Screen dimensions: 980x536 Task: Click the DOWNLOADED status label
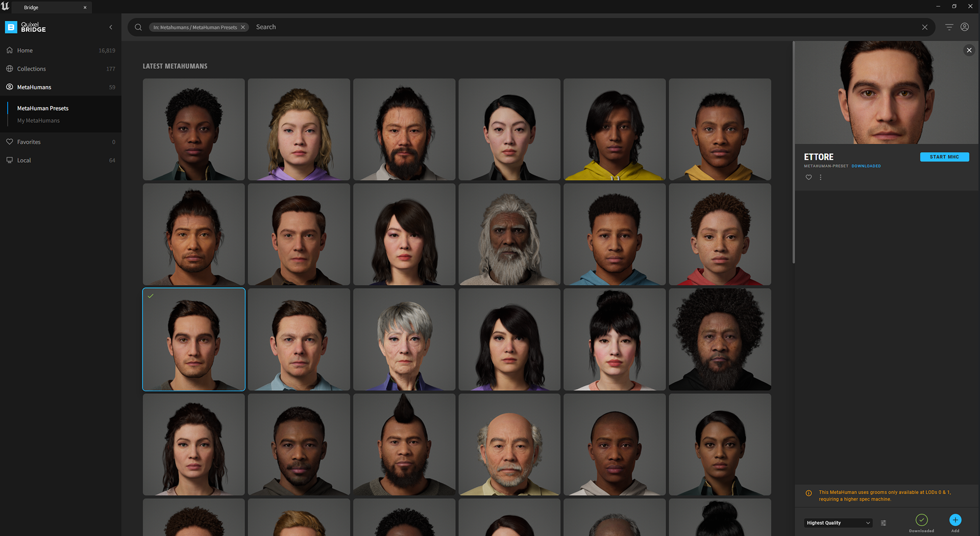pos(866,166)
